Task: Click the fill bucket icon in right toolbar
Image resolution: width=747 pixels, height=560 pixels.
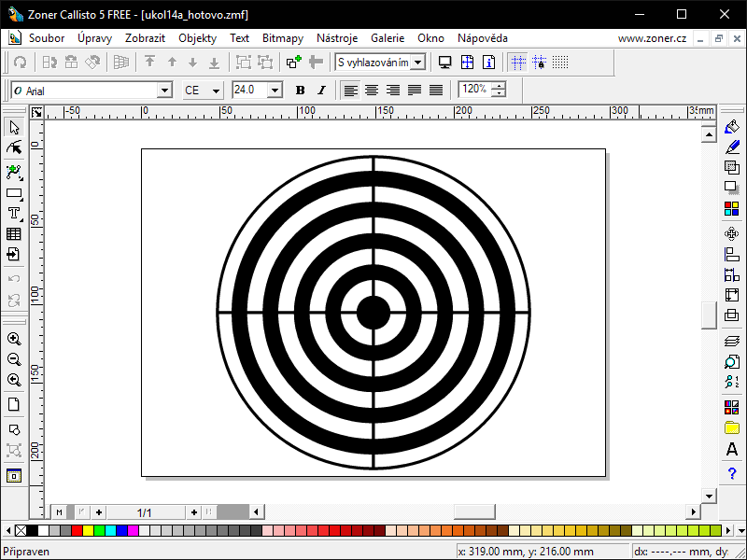Action: click(732, 127)
